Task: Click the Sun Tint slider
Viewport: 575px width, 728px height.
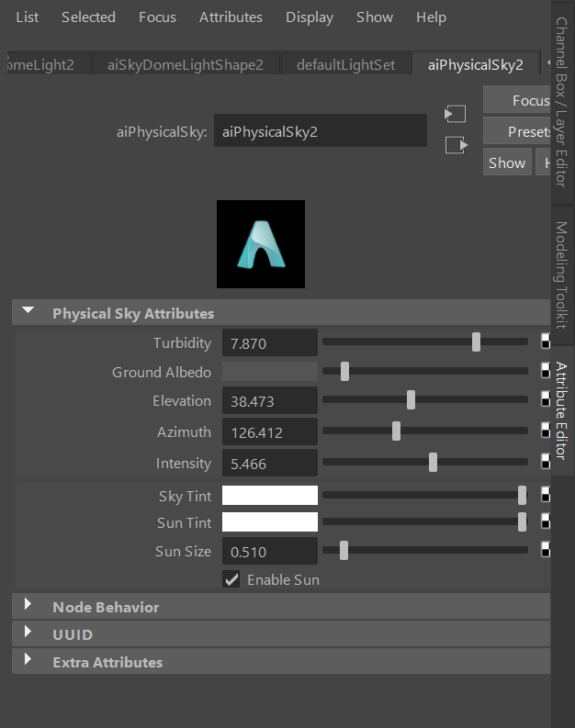Action: point(425,521)
